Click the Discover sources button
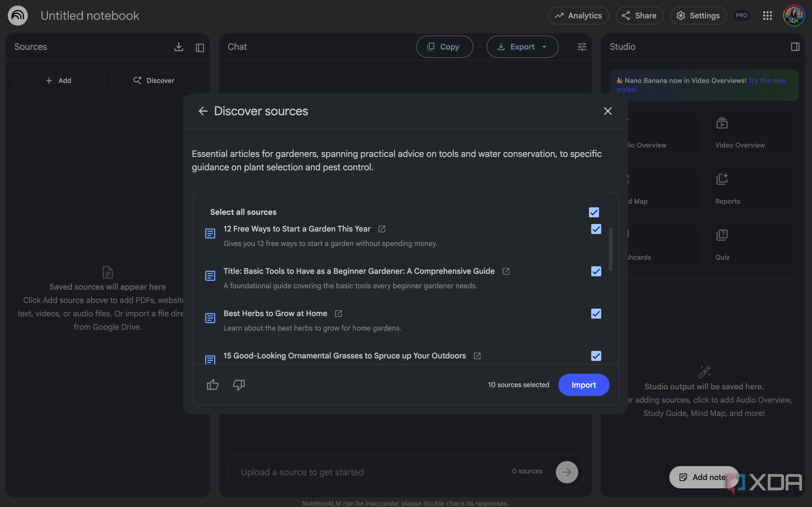Viewport: 812px width, 507px height. point(155,80)
